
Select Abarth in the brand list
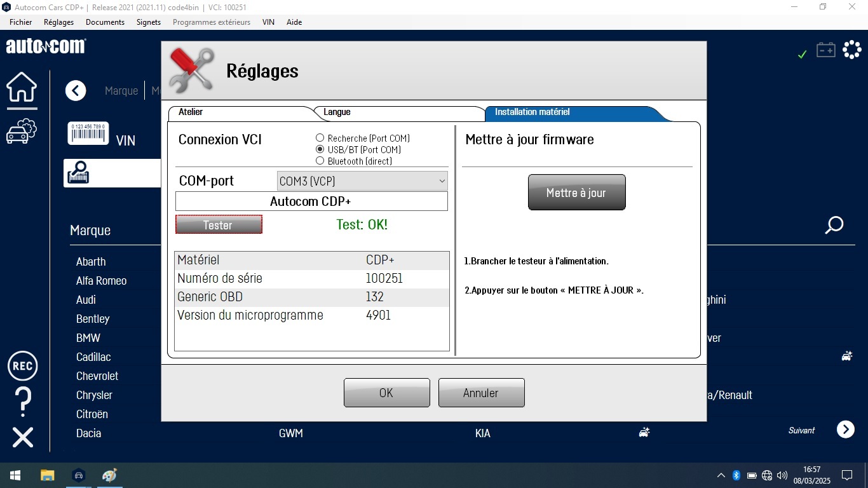(91, 262)
